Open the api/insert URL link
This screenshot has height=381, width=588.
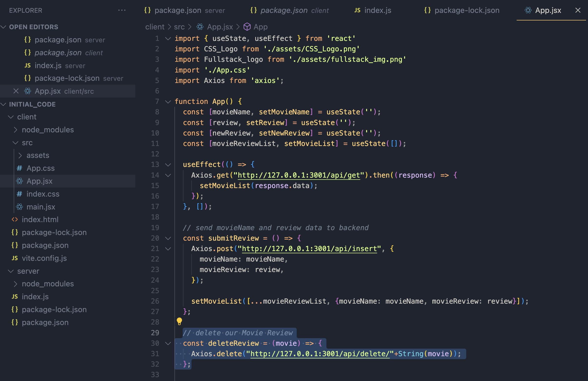(309, 249)
